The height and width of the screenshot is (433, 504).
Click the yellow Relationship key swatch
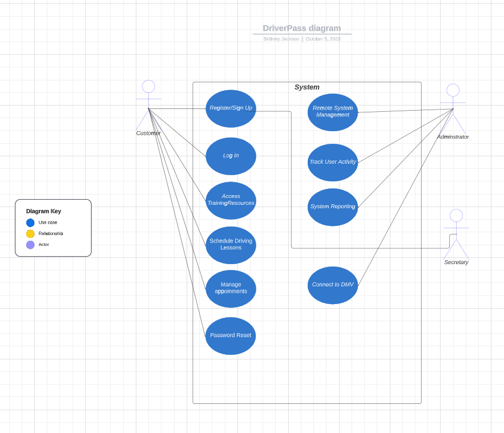click(x=30, y=234)
